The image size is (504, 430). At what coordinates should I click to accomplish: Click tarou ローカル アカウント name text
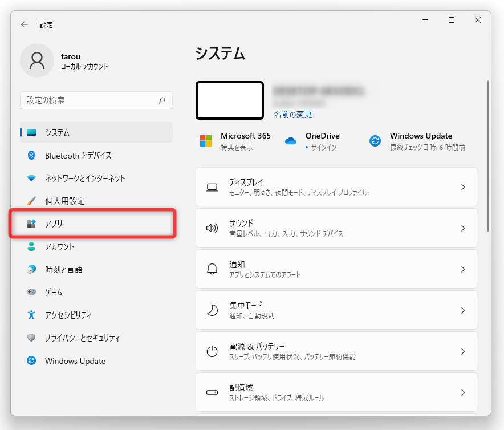(x=84, y=61)
